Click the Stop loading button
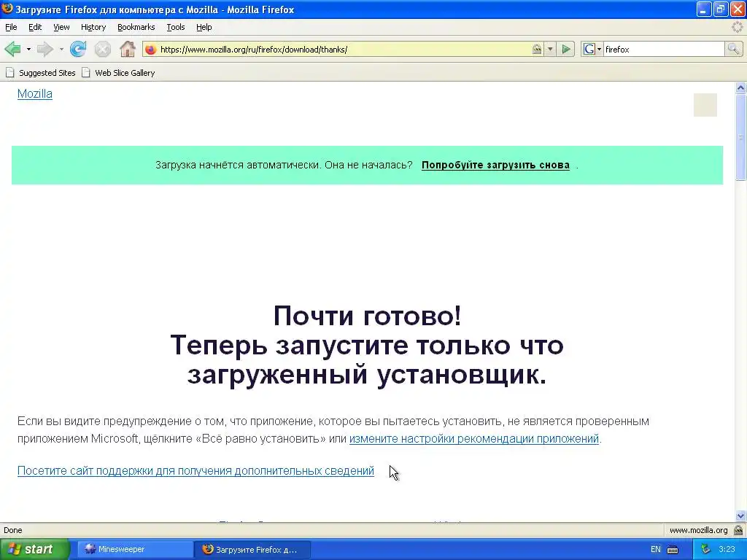 pos(102,49)
